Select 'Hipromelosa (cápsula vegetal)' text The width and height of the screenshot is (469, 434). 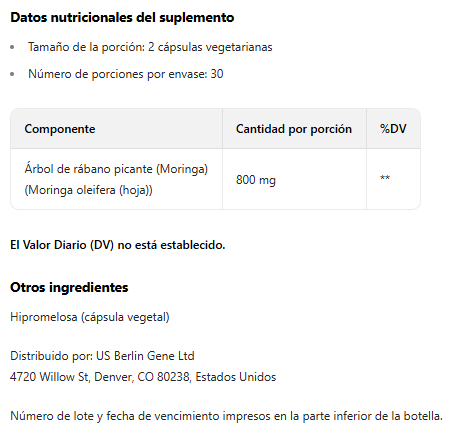(90, 317)
